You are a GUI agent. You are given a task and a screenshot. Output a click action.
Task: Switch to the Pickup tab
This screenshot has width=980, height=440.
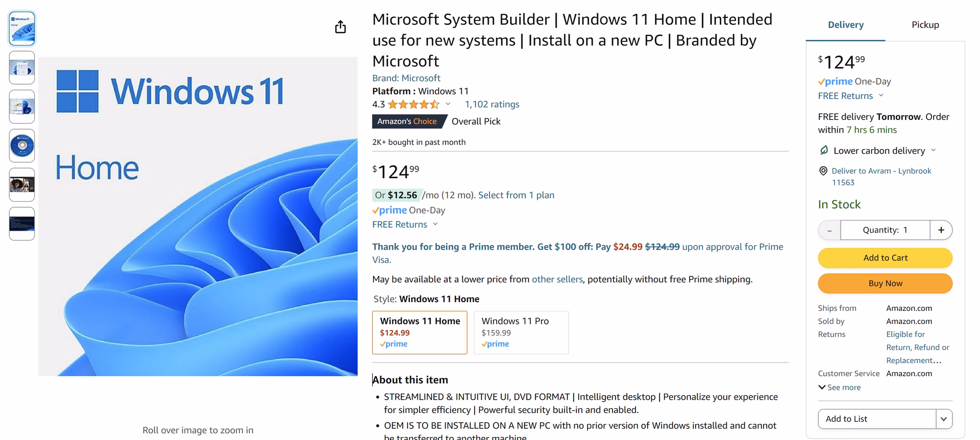pyautogui.click(x=925, y=25)
